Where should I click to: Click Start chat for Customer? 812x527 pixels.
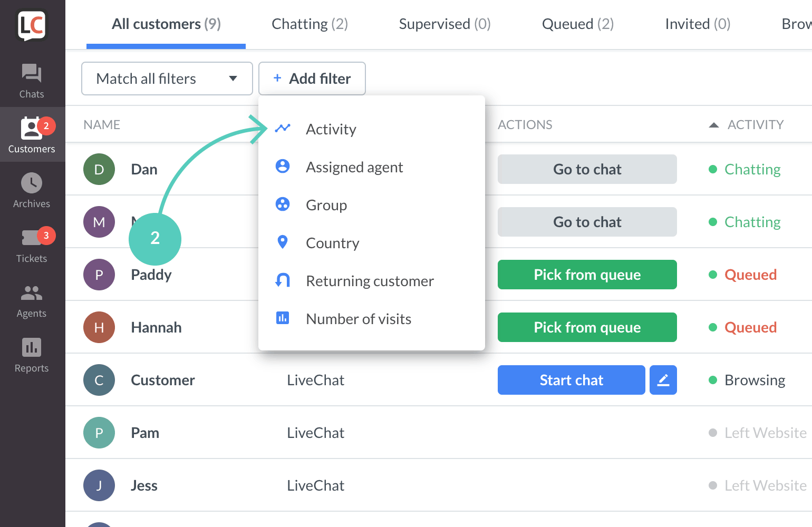click(572, 380)
